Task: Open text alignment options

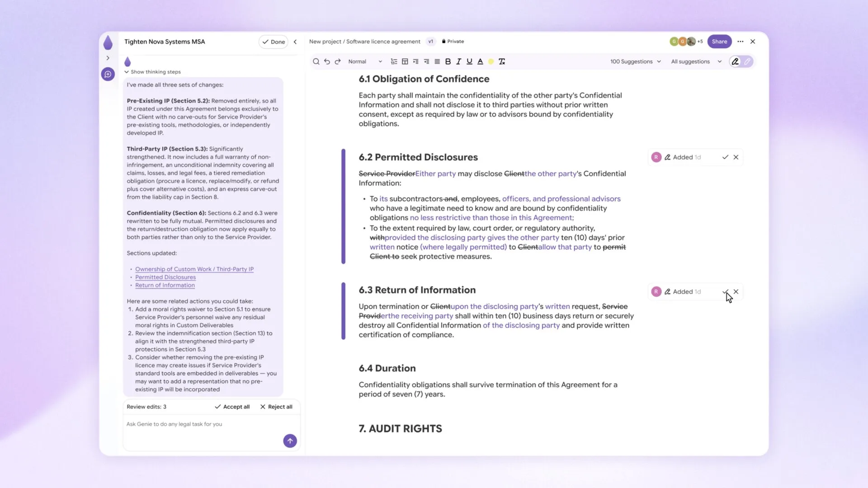Action: pyautogui.click(x=437, y=61)
